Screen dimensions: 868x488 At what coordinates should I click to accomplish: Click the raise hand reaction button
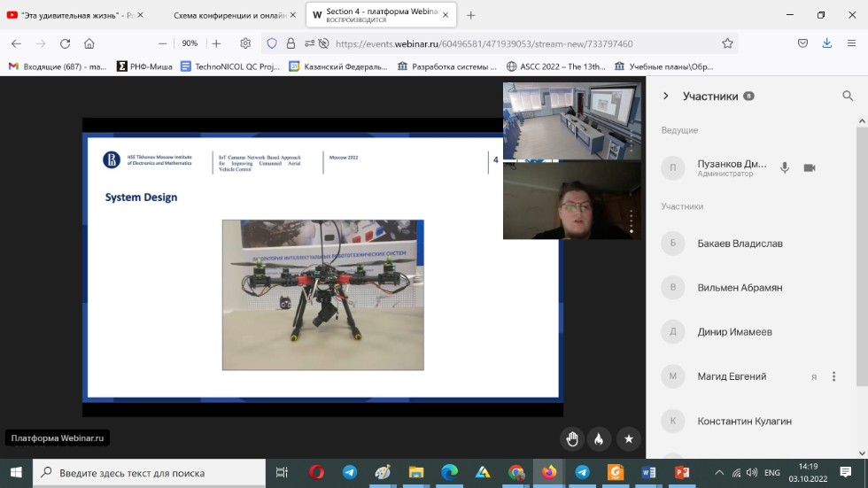coord(572,438)
